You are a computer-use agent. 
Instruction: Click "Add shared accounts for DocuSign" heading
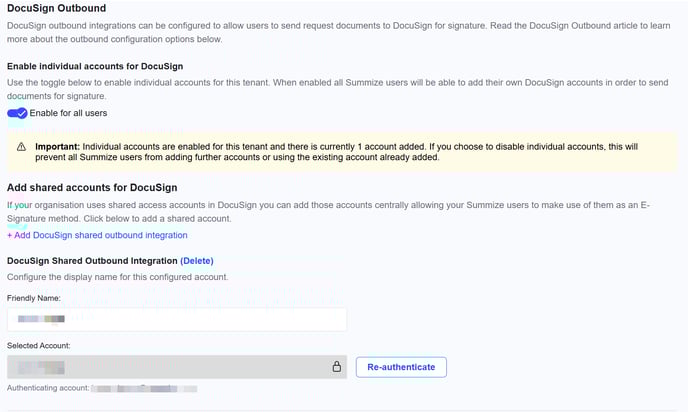92,187
